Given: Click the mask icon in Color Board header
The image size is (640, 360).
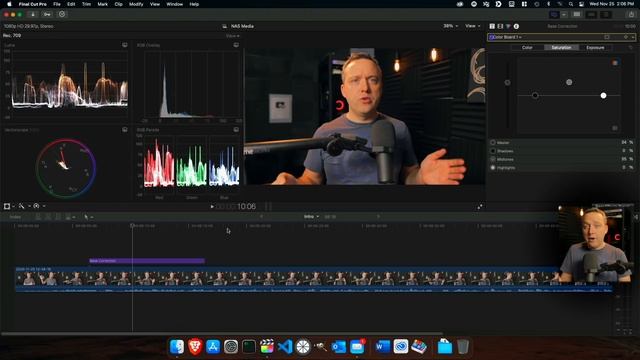Looking at the screenshot, I should coord(607,37).
